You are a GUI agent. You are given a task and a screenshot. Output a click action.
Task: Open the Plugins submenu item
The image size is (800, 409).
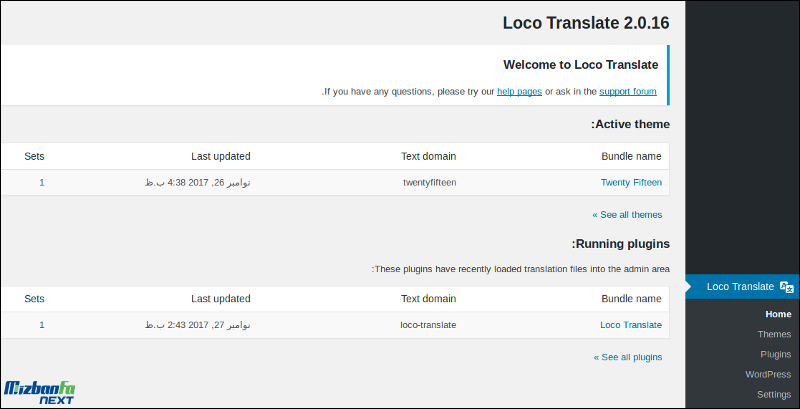click(776, 354)
